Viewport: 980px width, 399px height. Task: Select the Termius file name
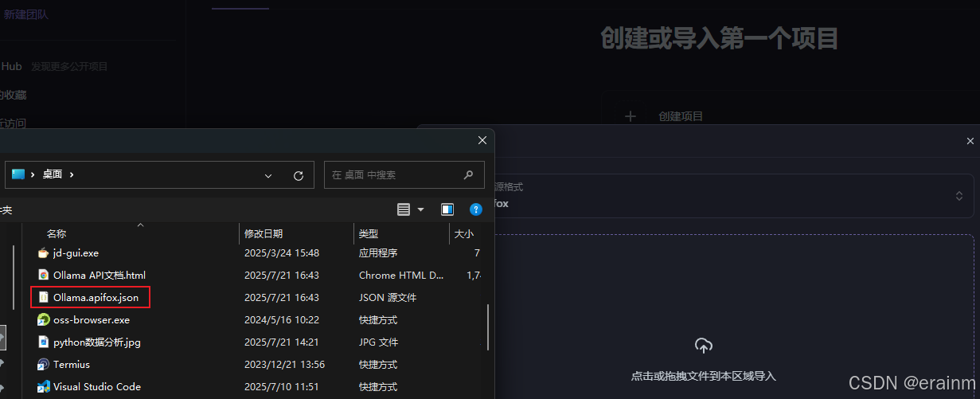(x=72, y=364)
